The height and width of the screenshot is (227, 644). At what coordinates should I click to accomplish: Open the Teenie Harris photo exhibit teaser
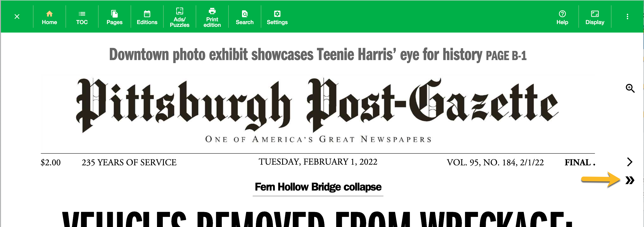click(317, 55)
